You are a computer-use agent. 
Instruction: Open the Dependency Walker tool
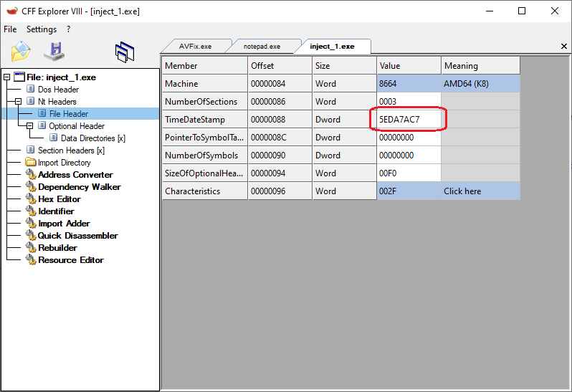80,187
